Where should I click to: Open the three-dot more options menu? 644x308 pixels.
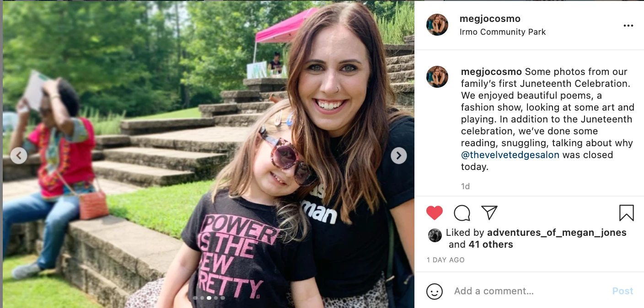pos(628,26)
